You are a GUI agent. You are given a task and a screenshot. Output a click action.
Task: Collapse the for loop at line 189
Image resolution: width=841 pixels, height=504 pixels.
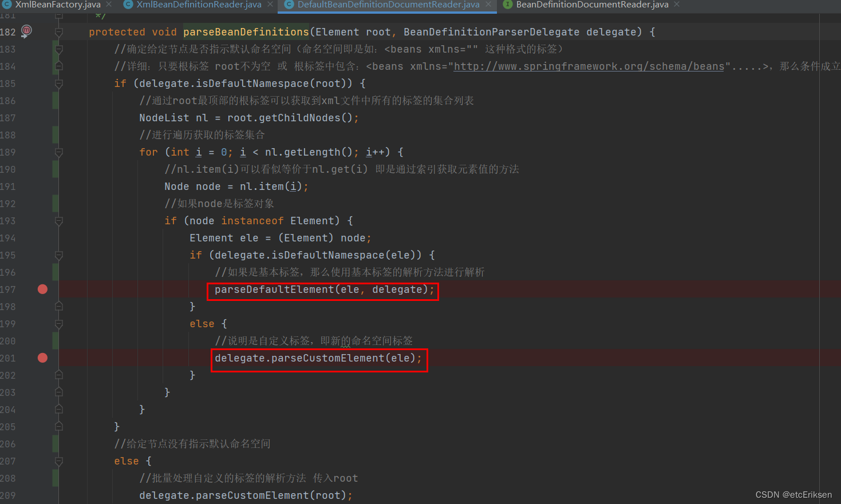58,152
